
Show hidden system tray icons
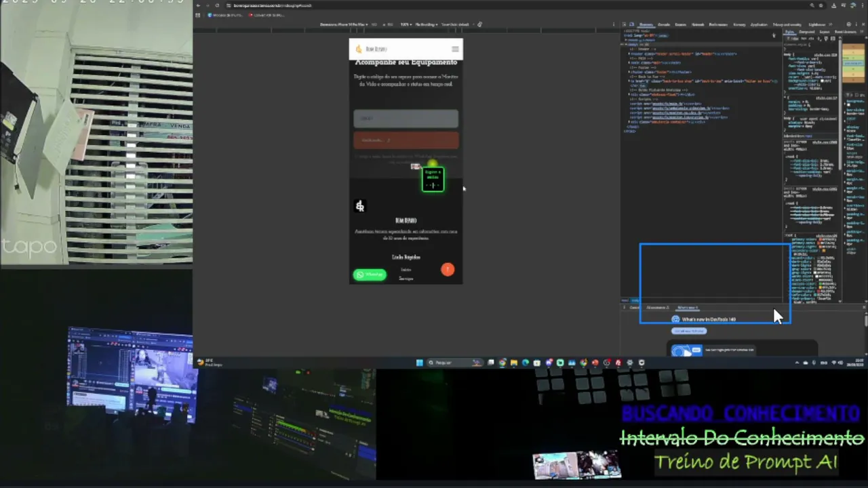[797, 363]
